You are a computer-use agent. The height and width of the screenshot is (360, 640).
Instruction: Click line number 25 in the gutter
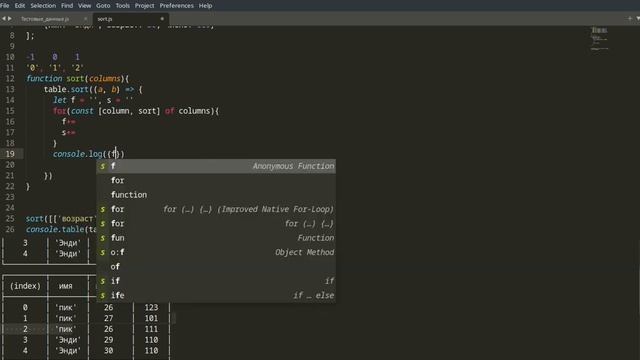tap(10, 218)
